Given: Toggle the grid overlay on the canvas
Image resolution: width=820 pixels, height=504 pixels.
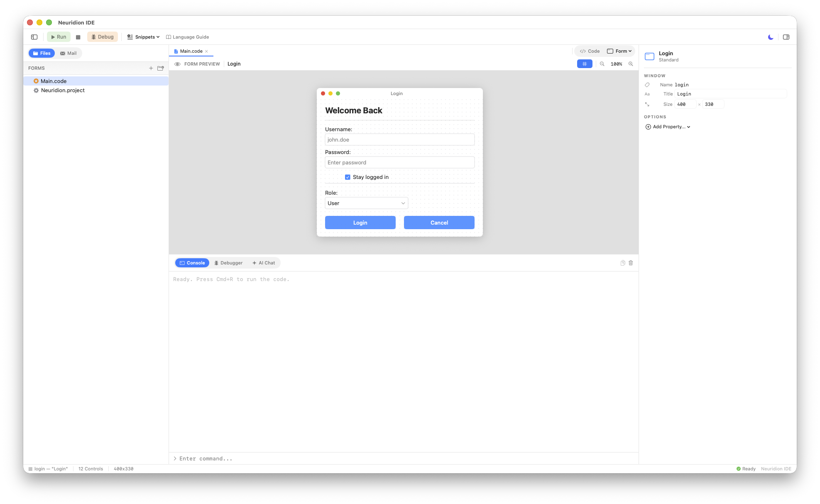Looking at the screenshot, I should (x=585, y=64).
